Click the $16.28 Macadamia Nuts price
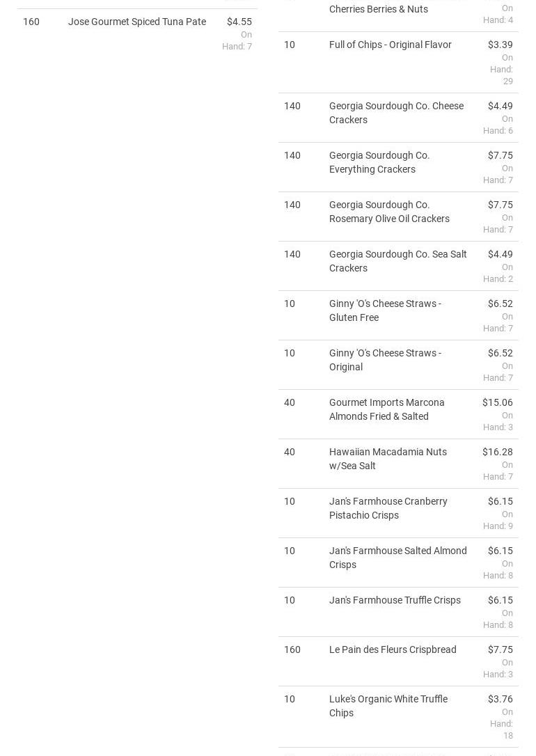The image size is (536, 756). [497, 452]
